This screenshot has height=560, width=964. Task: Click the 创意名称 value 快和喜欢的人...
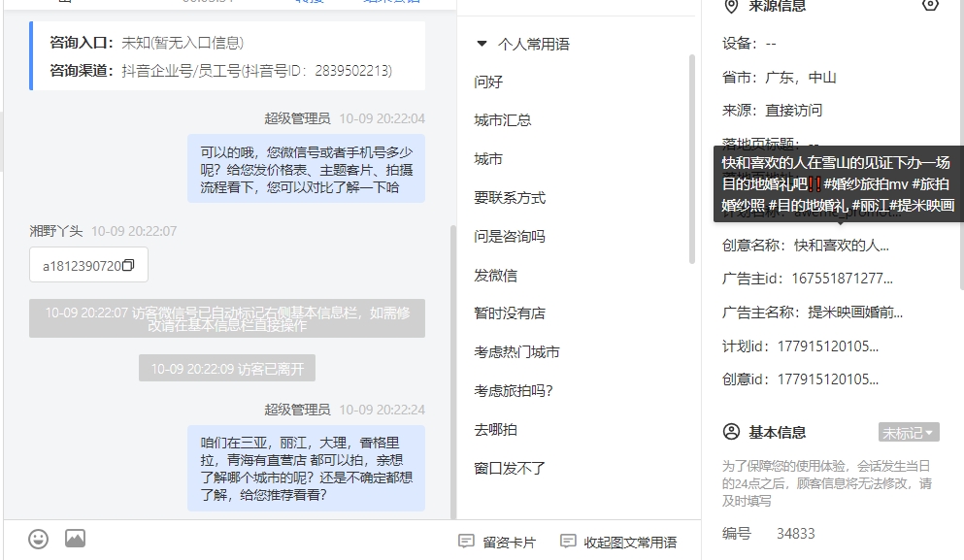click(841, 246)
